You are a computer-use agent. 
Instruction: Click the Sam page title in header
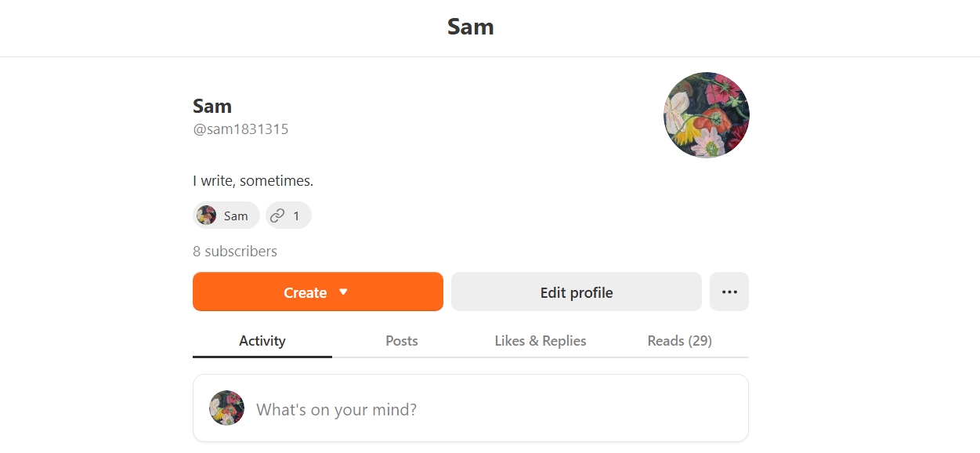[471, 27]
